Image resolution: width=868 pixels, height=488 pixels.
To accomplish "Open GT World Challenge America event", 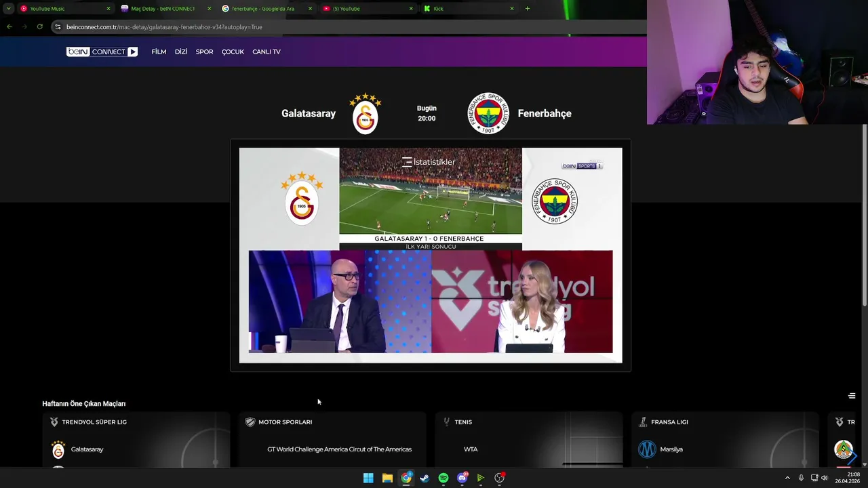I will click(339, 449).
